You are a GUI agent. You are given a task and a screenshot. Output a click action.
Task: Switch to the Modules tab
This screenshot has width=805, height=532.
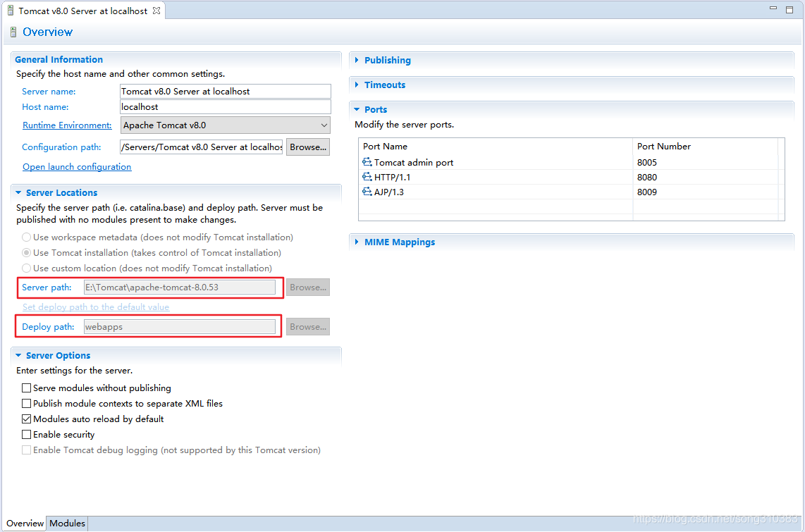click(x=67, y=524)
